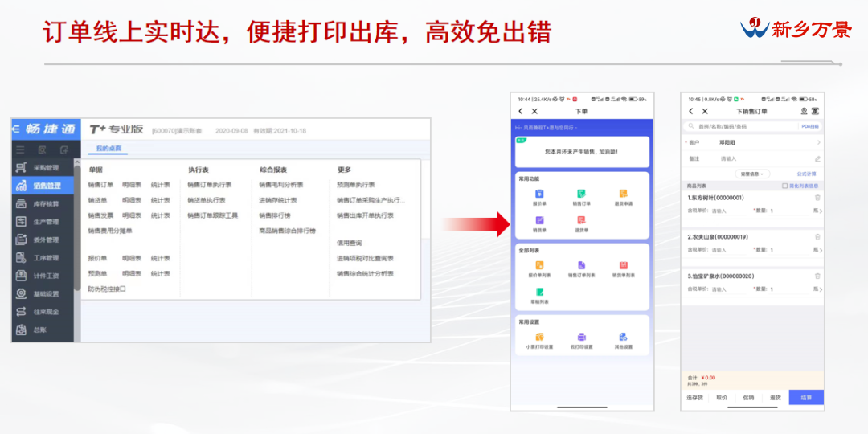Open 销售订单 under 单据
Image resolution: width=868 pixels, height=434 pixels.
point(100,185)
